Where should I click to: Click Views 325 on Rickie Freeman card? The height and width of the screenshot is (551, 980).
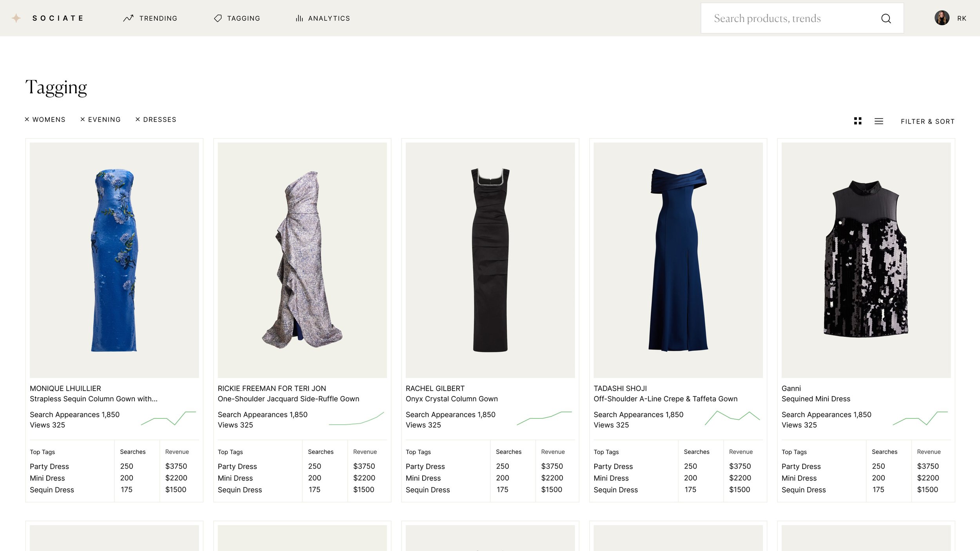pos(235,425)
